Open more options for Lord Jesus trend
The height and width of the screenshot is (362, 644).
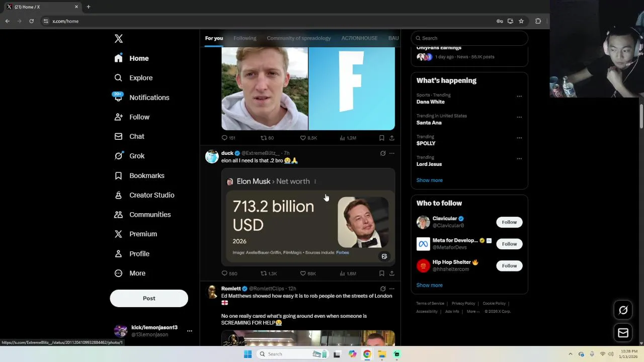pos(519,158)
